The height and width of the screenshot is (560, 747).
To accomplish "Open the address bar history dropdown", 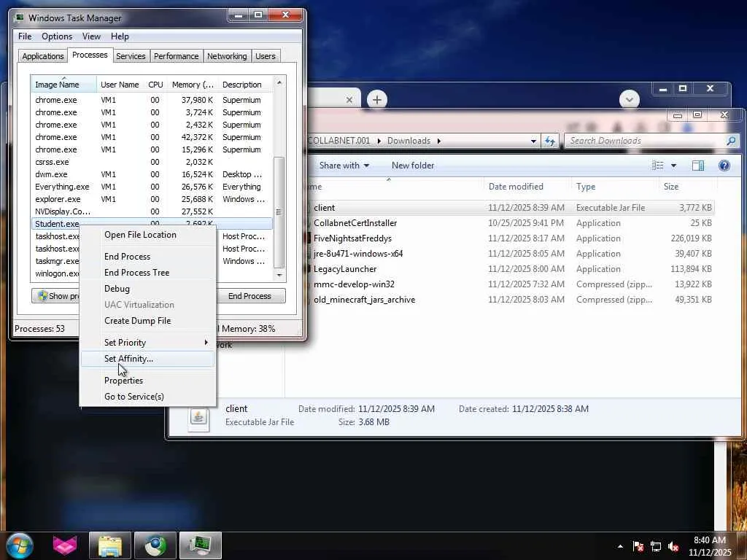I will coord(533,141).
